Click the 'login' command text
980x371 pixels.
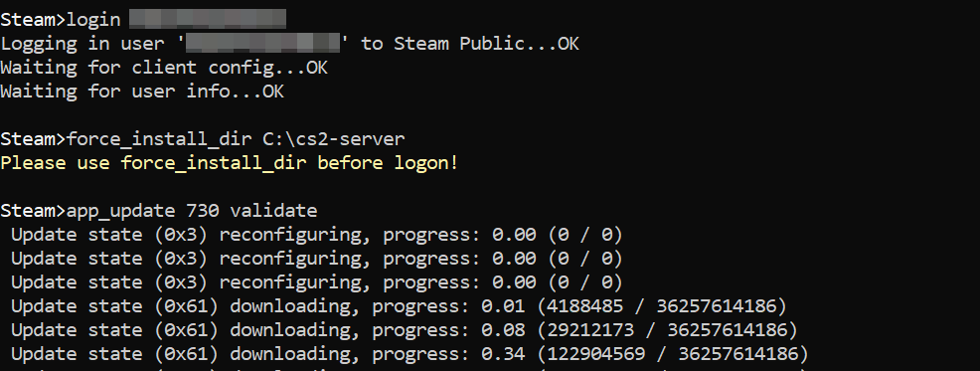click(x=93, y=19)
